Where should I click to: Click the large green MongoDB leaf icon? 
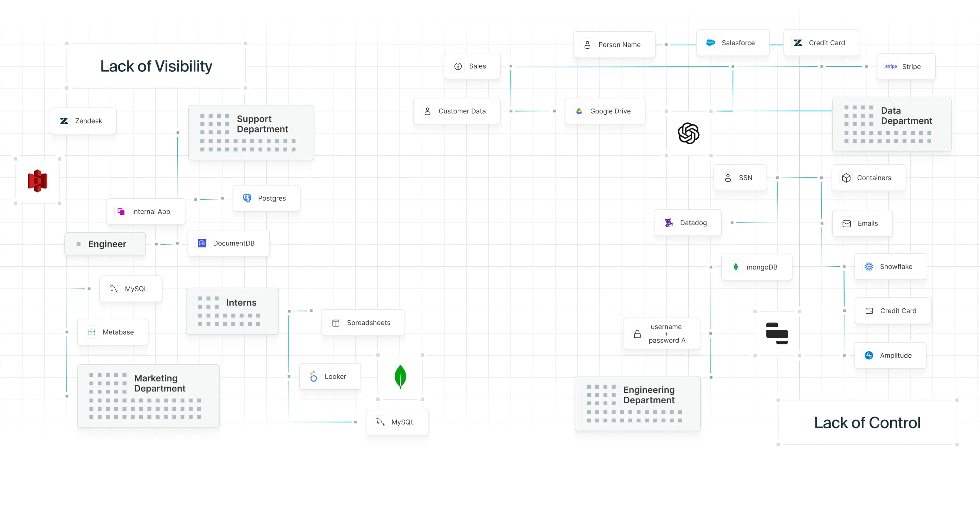(400, 377)
